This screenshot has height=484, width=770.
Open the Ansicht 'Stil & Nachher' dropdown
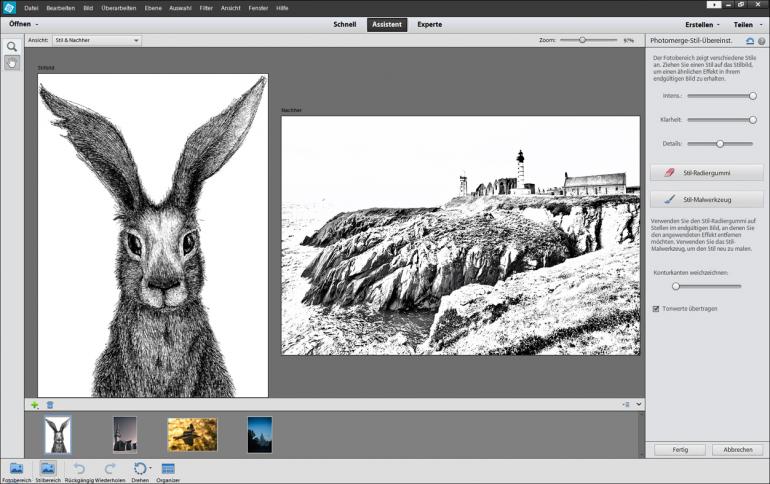[96, 41]
